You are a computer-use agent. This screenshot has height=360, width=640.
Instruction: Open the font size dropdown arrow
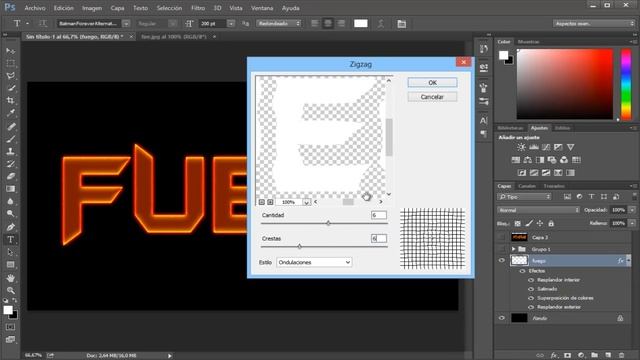pyautogui.click(x=231, y=24)
